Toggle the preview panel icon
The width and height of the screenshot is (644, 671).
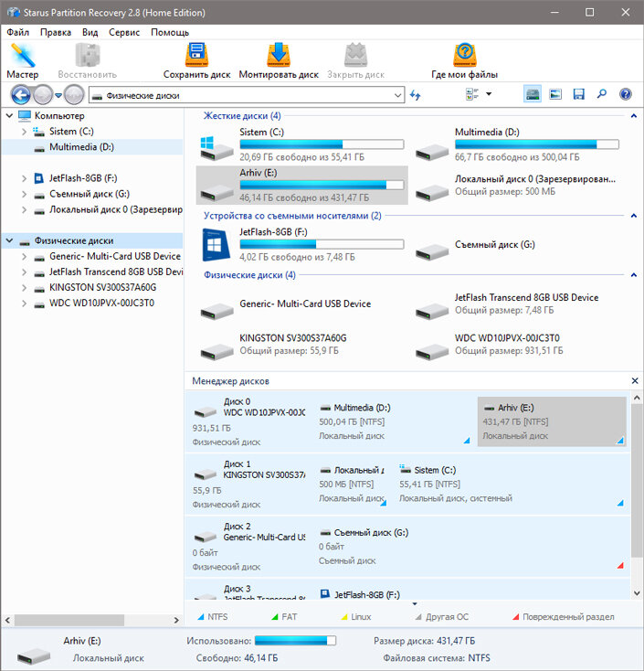pos(555,94)
